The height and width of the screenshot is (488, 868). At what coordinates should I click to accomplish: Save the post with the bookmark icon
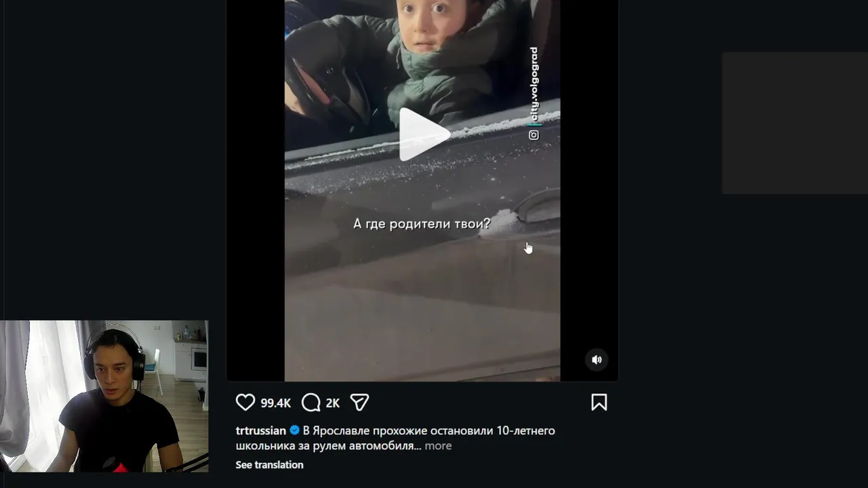click(599, 403)
